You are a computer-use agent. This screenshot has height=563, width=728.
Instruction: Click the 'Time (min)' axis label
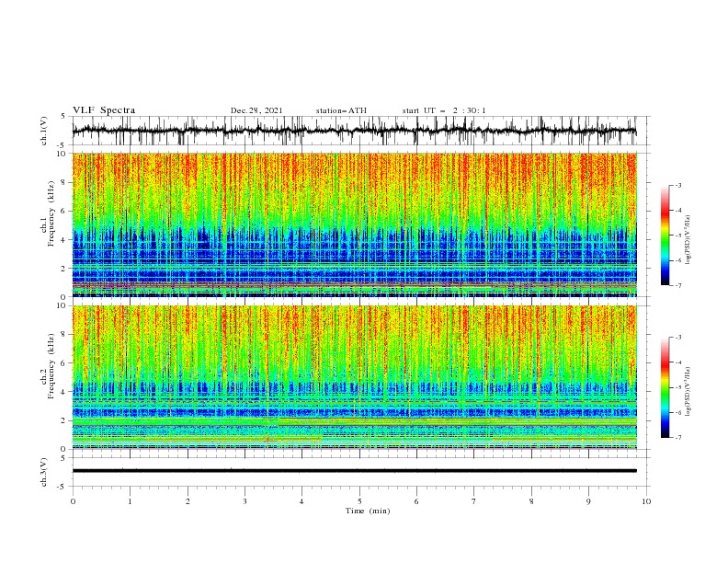point(368,511)
